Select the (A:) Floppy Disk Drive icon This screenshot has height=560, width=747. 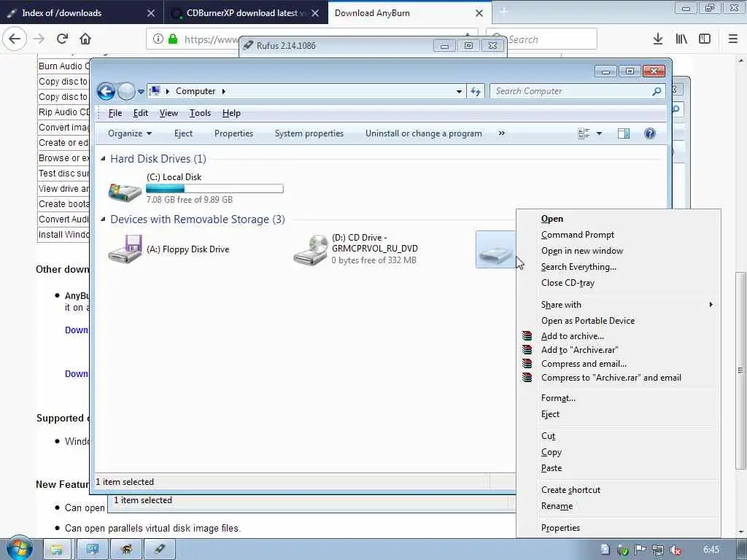(125, 249)
